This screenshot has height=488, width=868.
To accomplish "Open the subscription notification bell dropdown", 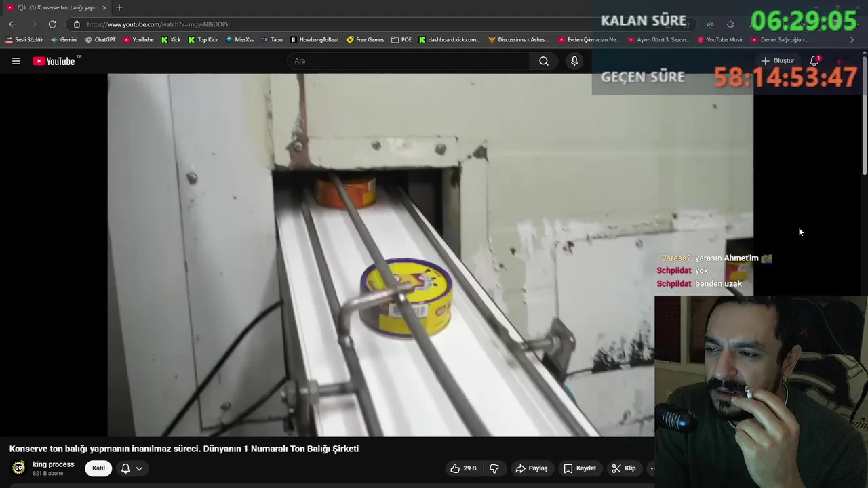I will click(x=132, y=468).
